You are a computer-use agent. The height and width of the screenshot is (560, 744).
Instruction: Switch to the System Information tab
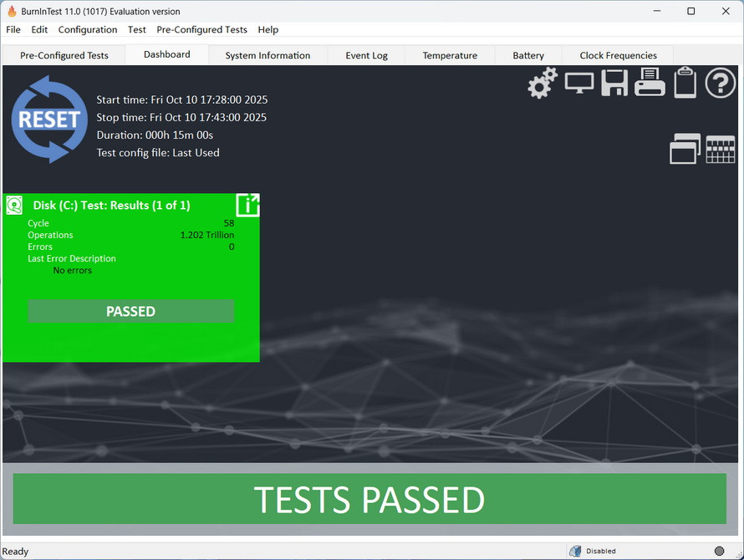click(268, 55)
